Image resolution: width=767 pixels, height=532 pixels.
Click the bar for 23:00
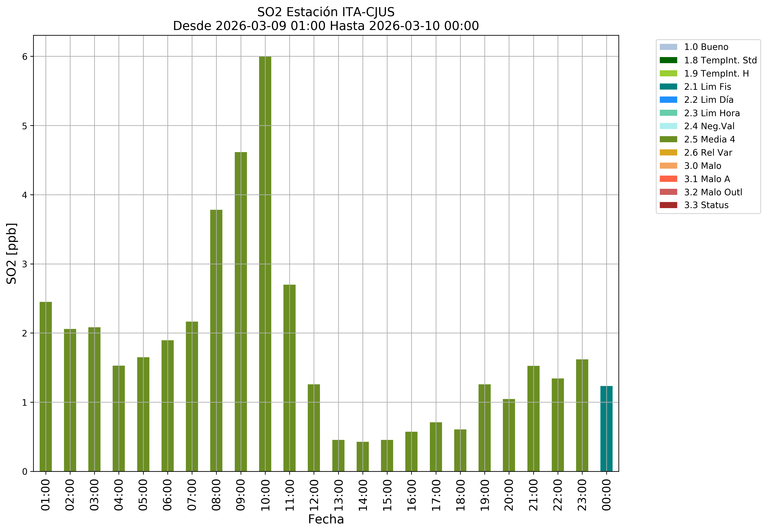click(x=582, y=415)
